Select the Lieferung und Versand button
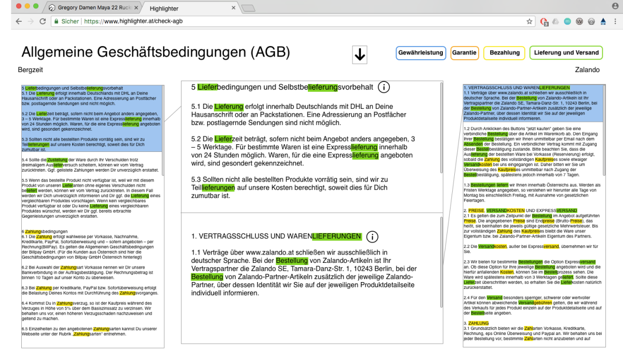 tap(566, 53)
